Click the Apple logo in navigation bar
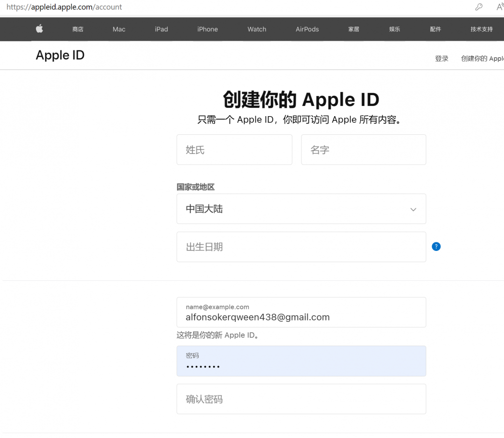 [x=39, y=29]
